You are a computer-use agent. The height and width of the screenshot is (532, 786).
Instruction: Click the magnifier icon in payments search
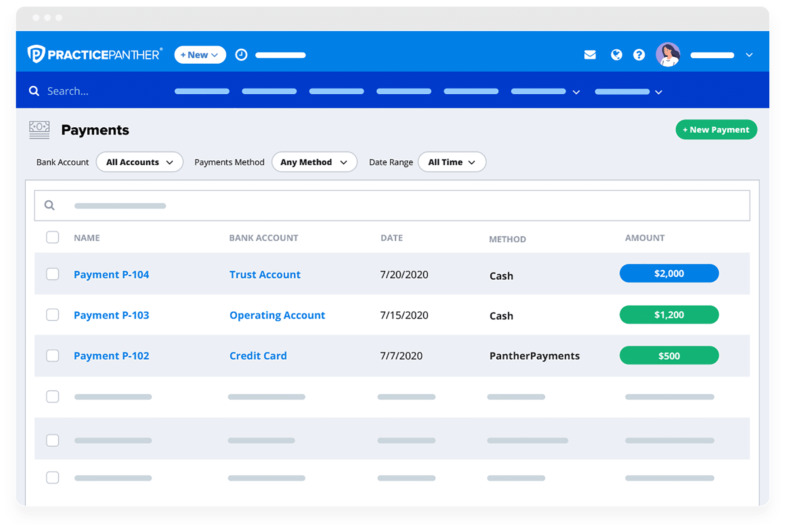tap(50, 206)
